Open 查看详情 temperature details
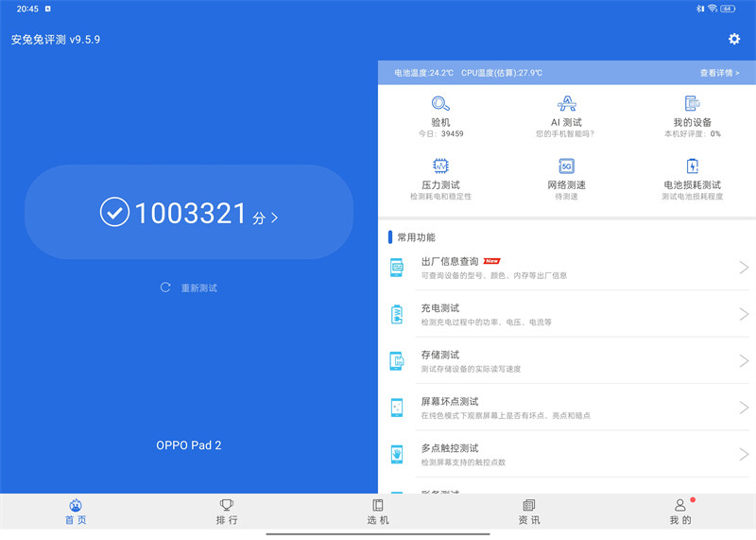The height and width of the screenshot is (540, 756). pyautogui.click(x=719, y=73)
